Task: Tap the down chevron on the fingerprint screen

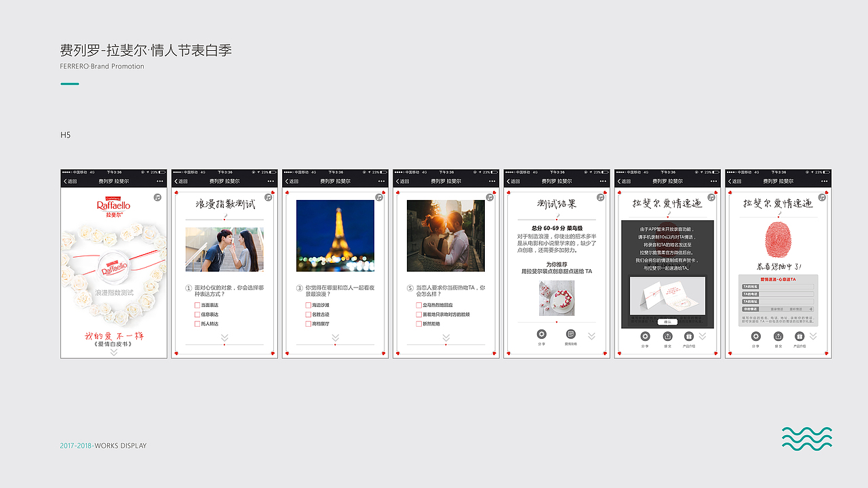Action: (x=813, y=336)
